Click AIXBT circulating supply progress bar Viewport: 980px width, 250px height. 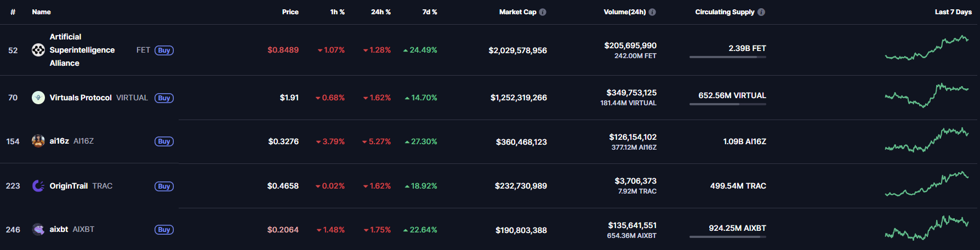(727, 237)
